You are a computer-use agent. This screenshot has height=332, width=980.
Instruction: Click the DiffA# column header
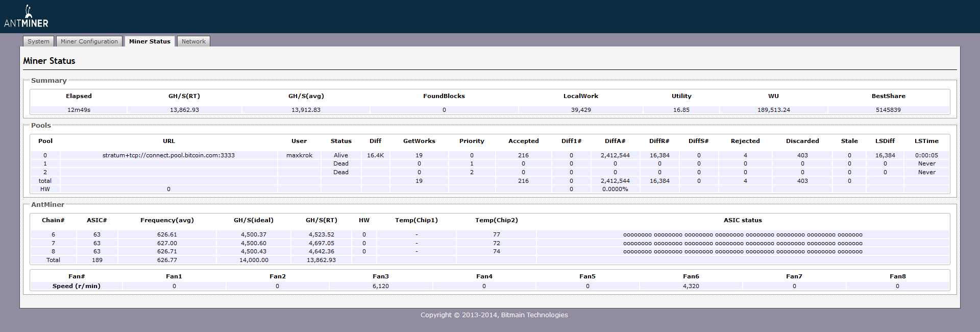click(615, 141)
